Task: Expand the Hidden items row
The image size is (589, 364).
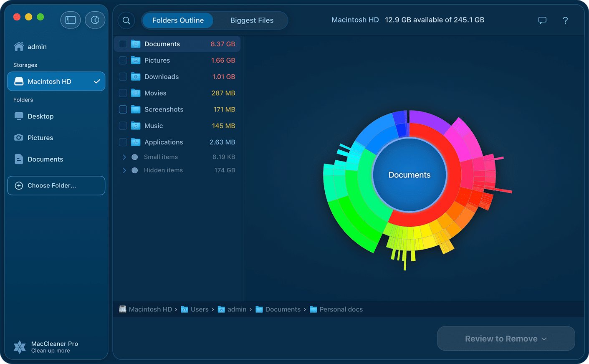Action: pyautogui.click(x=124, y=170)
